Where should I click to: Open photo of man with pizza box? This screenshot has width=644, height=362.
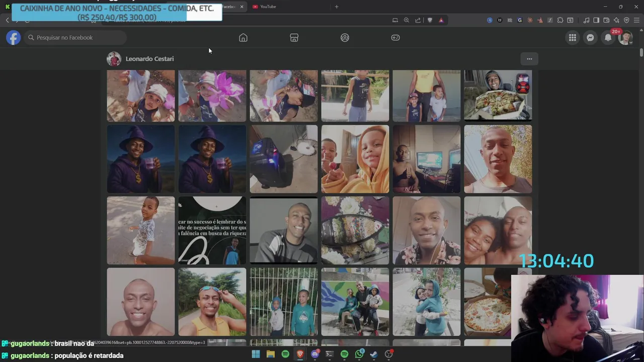click(x=498, y=96)
